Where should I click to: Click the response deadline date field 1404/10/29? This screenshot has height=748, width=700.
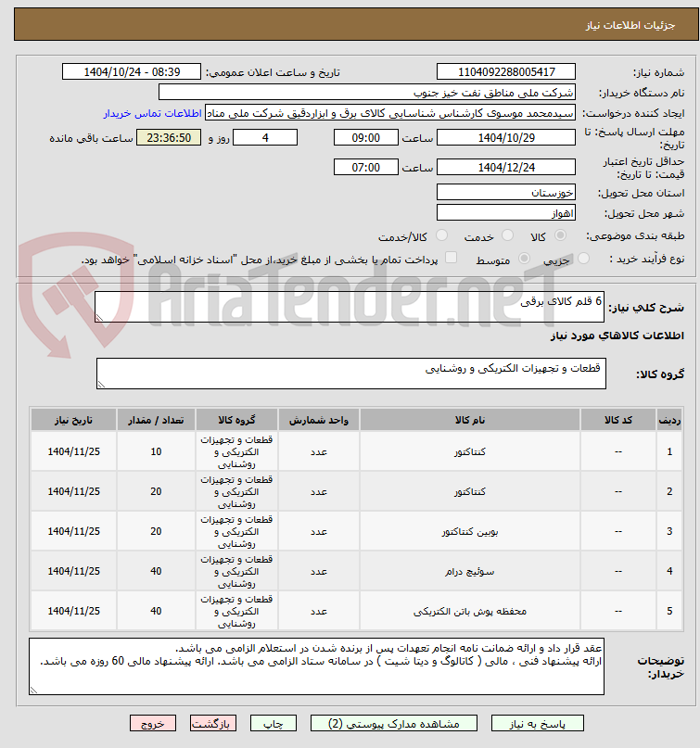tap(506, 138)
